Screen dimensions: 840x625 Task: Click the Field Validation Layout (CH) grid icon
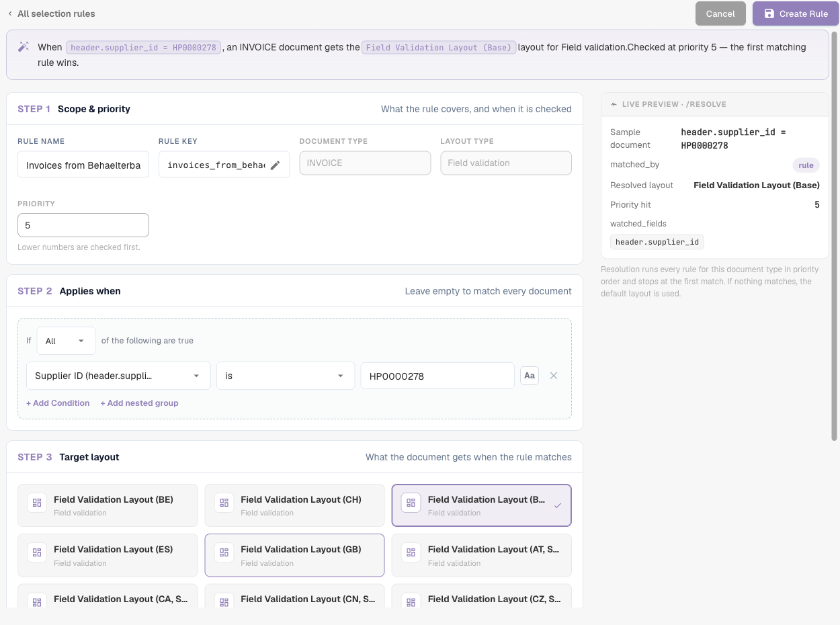224,502
